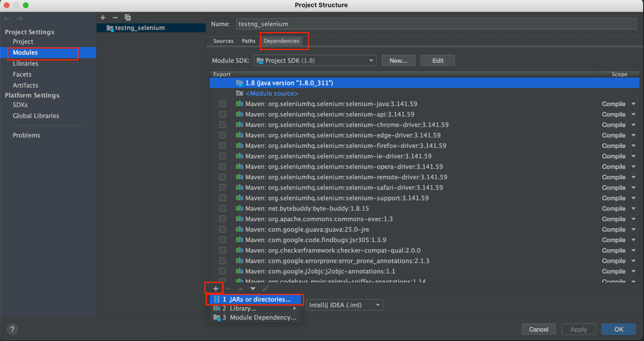Click the Module source folder icon
The width and height of the screenshot is (644, 341).
pos(239,93)
